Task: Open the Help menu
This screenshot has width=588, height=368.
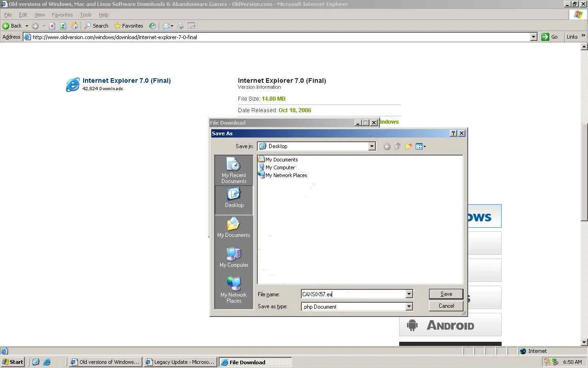Action: 103,15
